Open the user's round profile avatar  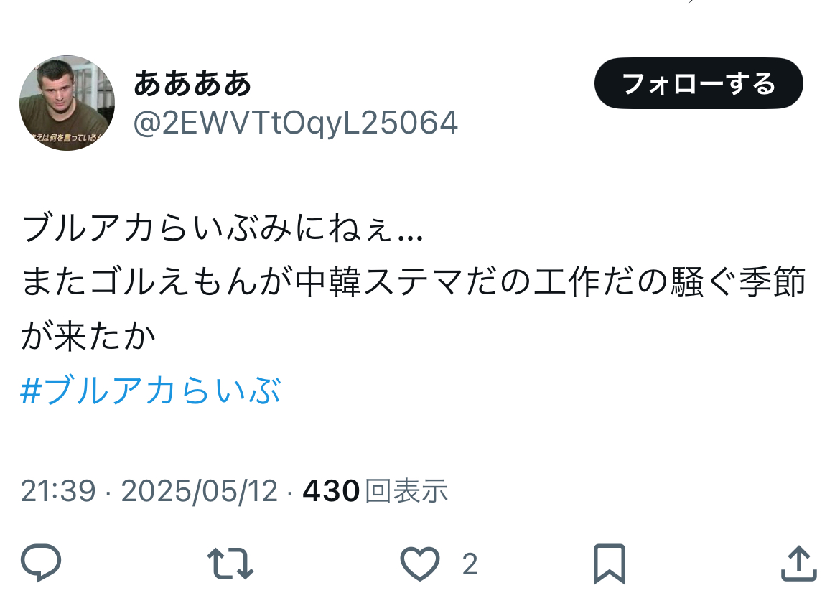pos(67,103)
